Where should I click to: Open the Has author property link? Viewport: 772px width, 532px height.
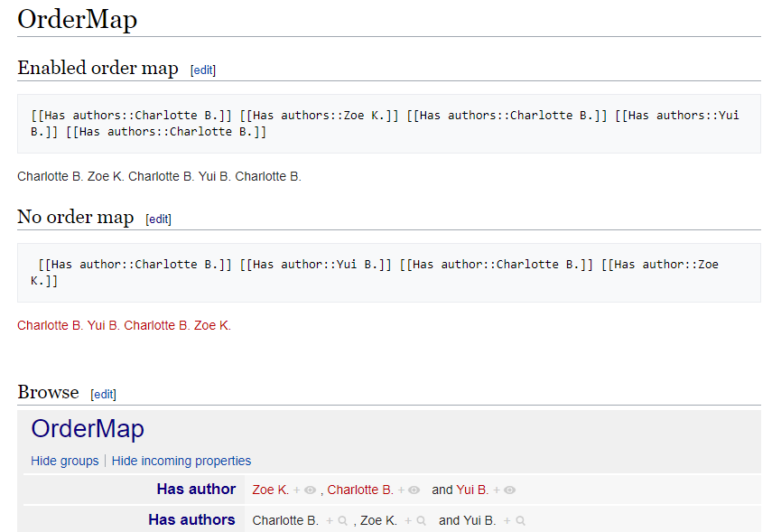click(196, 490)
